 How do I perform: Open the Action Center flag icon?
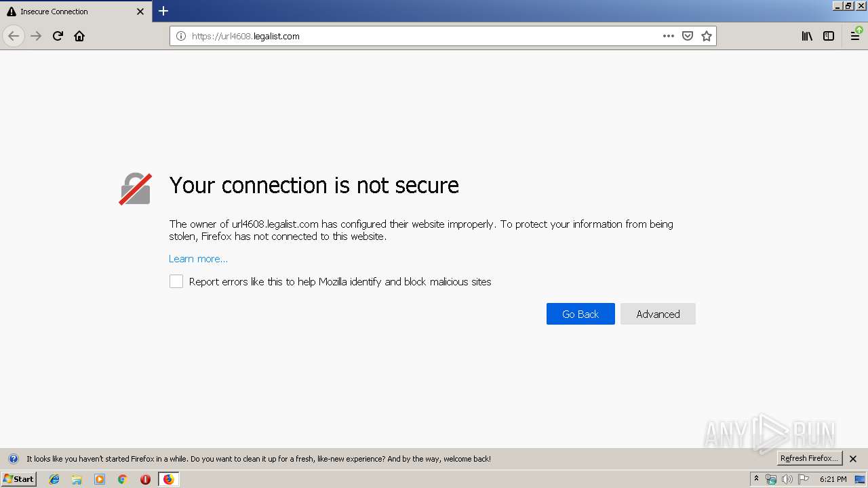pos(804,479)
